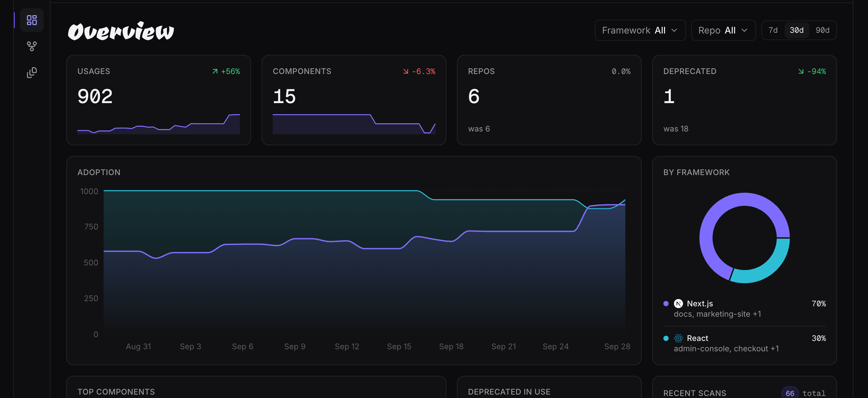Open the Repo All dropdown
The height and width of the screenshot is (398, 868).
(723, 30)
